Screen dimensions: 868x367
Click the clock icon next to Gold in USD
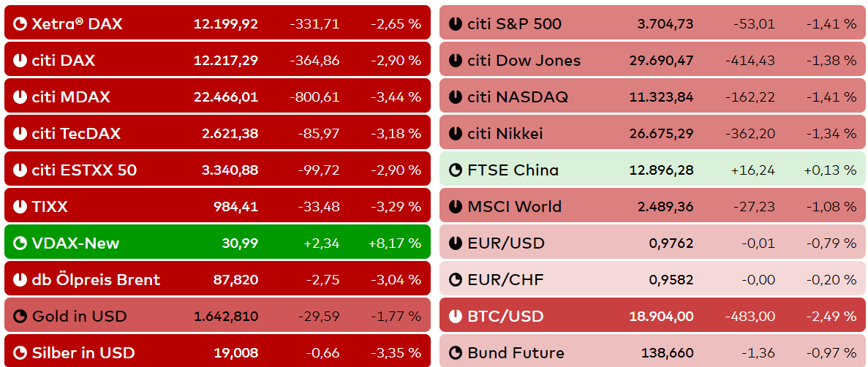(x=20, y=317)
